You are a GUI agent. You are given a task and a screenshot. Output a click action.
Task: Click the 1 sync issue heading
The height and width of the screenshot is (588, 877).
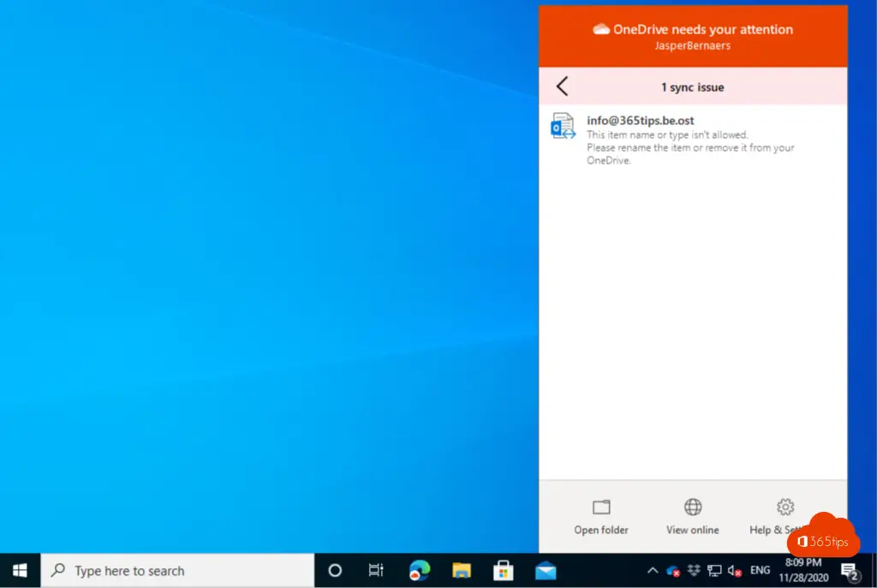point(692,87)
